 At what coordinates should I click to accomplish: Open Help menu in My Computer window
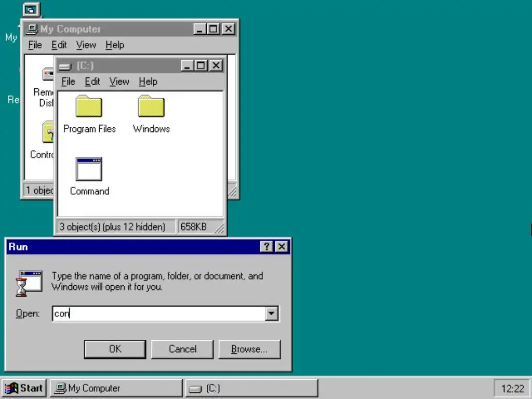(115, 45)
